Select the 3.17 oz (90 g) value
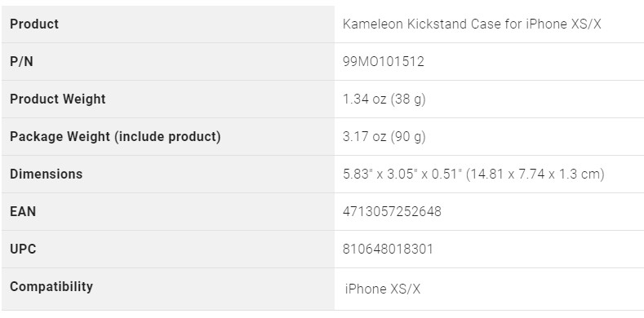Viewport: 644px width, 318px height. click(x=384, y=137)
